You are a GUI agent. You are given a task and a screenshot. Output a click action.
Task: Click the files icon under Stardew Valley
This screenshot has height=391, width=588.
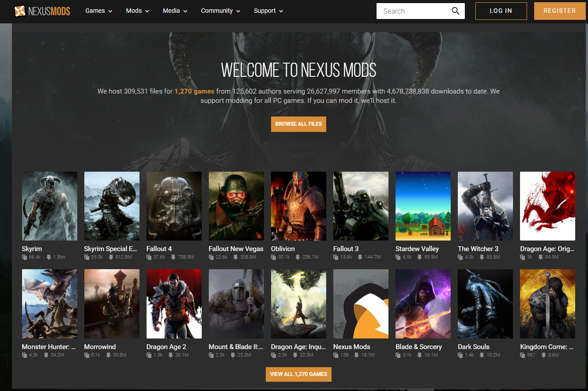point(398,257)
